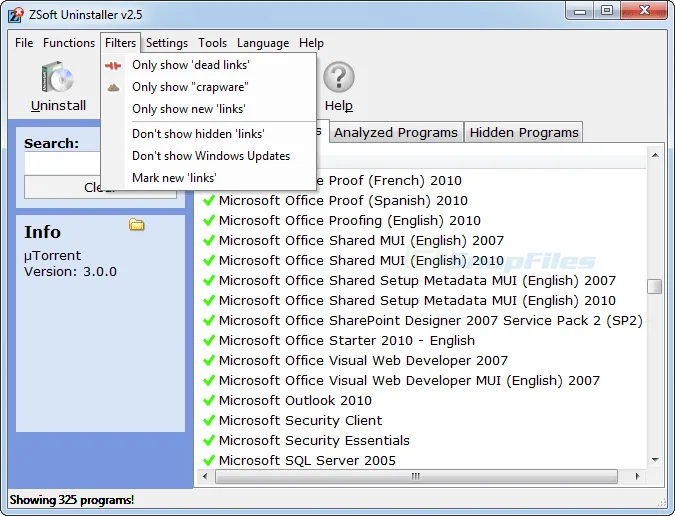
Task: Click 'Showing 325 programs!' status text
Action: tap(71, 500)
